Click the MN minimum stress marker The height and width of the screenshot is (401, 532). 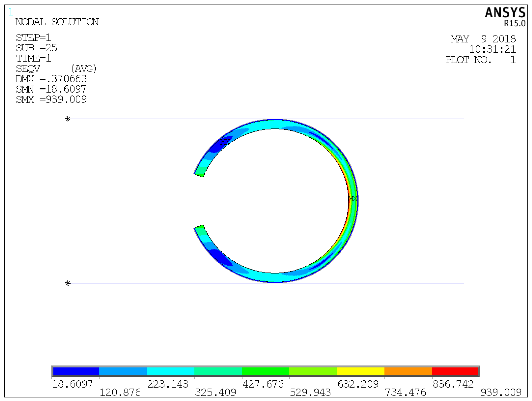[225, 142]
